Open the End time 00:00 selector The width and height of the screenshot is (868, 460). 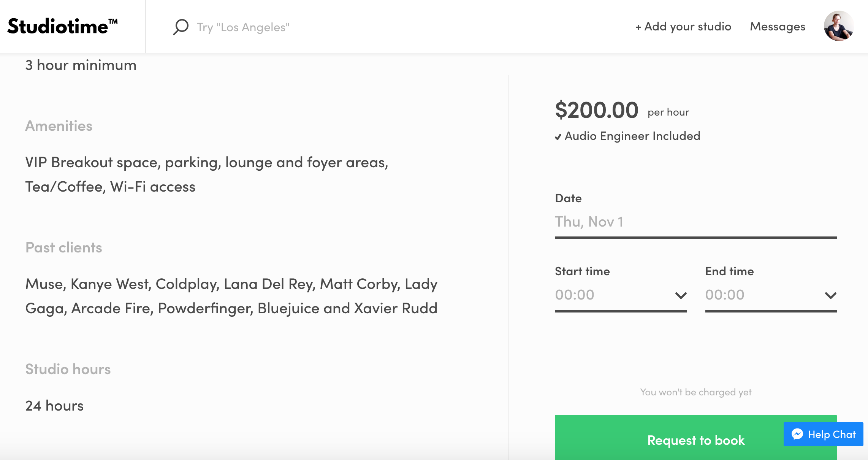758,295
